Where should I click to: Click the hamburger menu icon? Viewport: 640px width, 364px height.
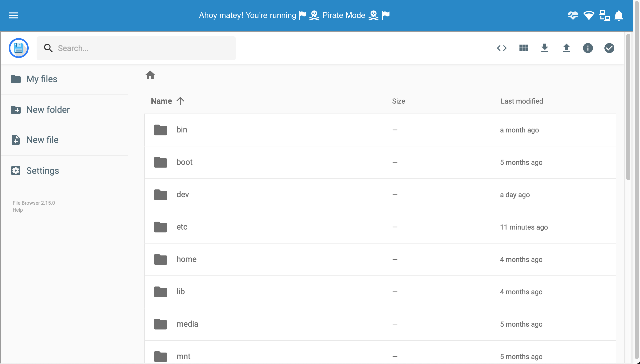pos(13,15)
